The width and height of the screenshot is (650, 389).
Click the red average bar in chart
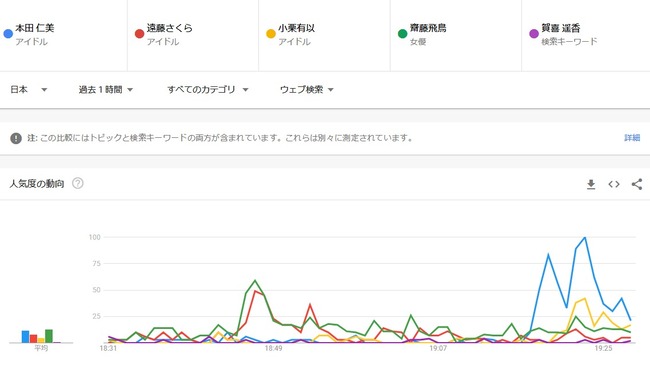click(33, 338)
